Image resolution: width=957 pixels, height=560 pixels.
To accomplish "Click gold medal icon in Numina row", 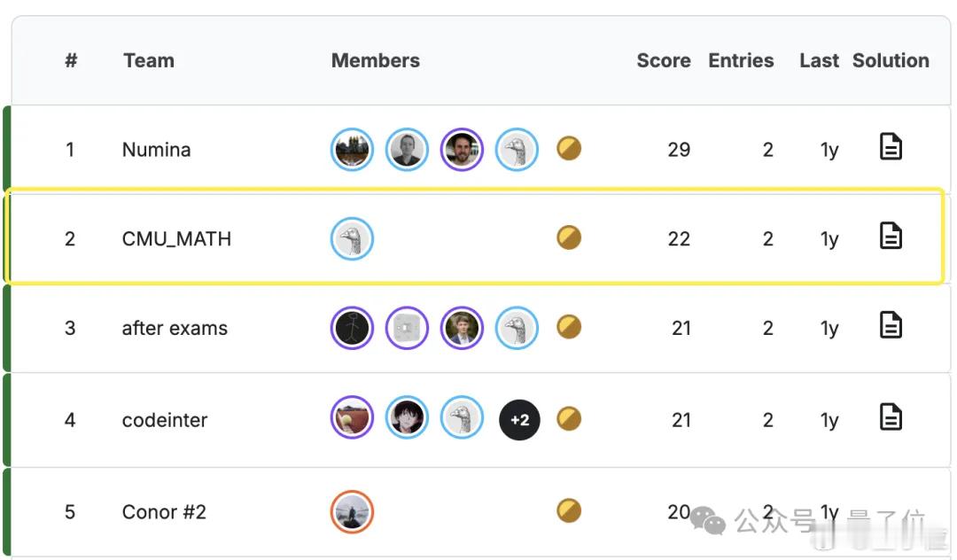I will coord(569,148).
